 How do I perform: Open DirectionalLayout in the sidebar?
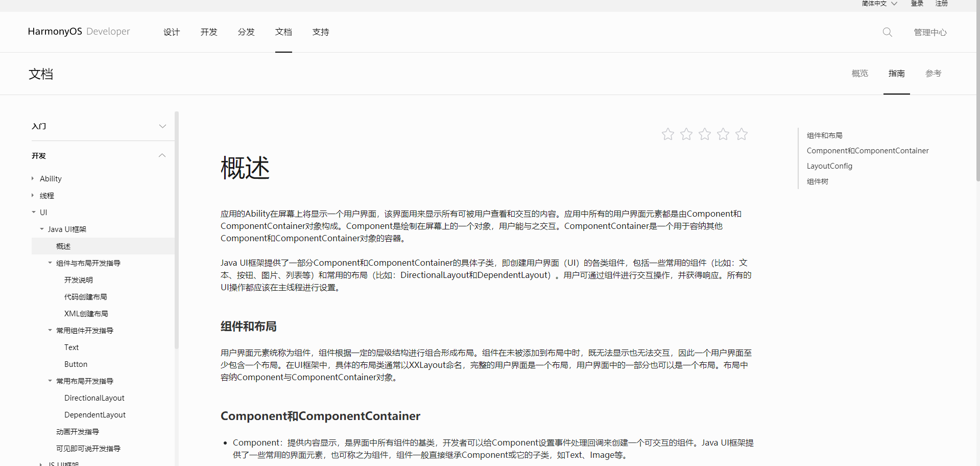point(94,398)
